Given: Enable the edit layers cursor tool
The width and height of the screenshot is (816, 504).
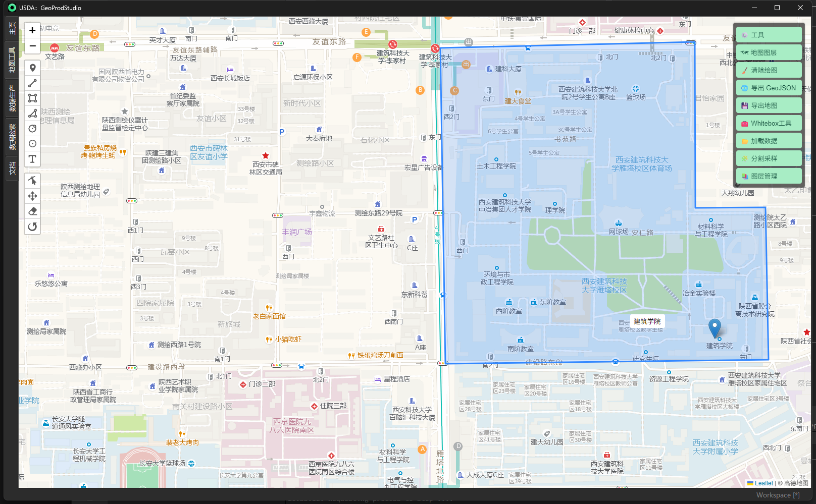Looking at the screenshot, I should [x=32, y=181].
